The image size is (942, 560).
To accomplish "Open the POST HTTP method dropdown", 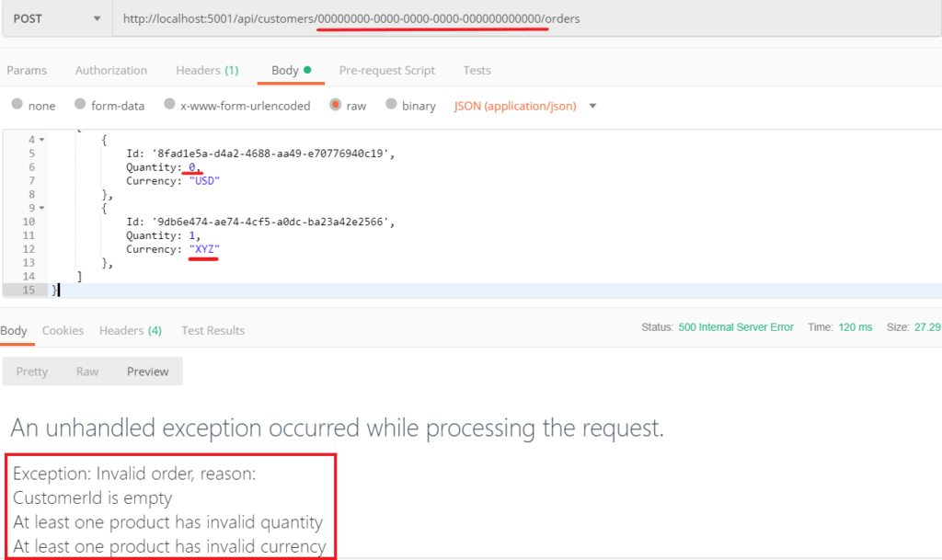I will [x=55, y=18].
